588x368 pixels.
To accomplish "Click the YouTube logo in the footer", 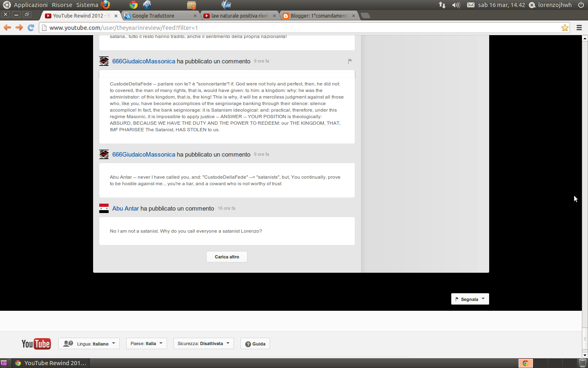I will point(36,344).
